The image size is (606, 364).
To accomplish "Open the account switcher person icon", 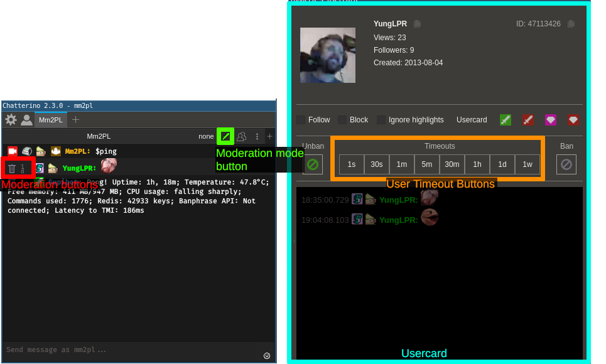I will tap(26, 120).
